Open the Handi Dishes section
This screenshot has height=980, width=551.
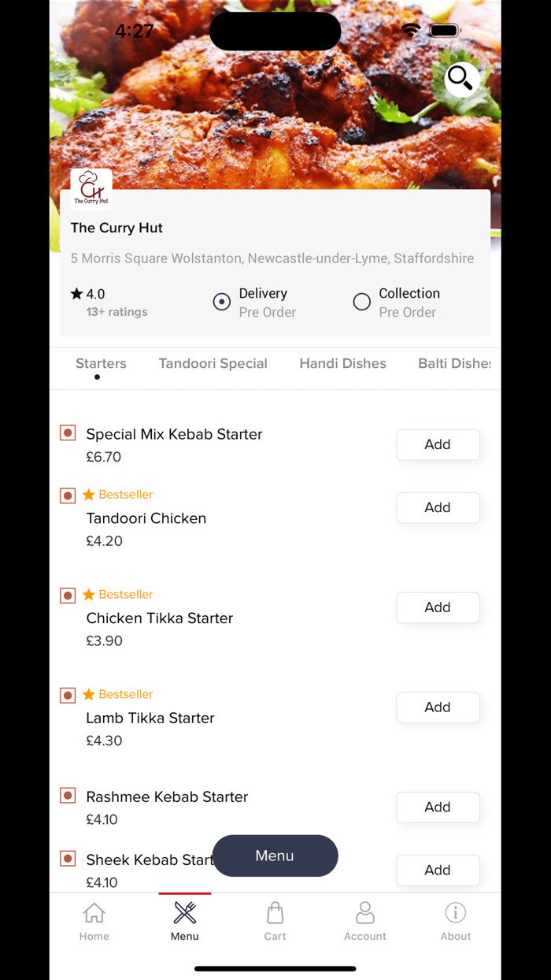pyautogui.click(x=342, y=363)
